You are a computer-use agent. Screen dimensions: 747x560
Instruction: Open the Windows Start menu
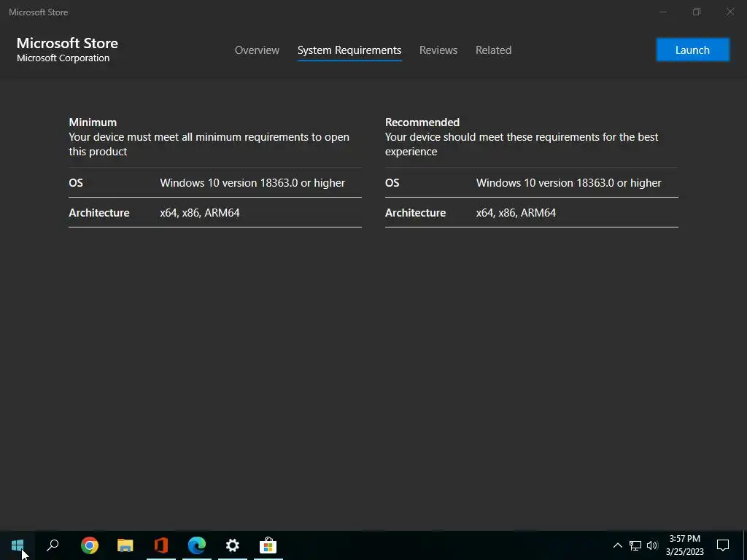tap(18, 545)
